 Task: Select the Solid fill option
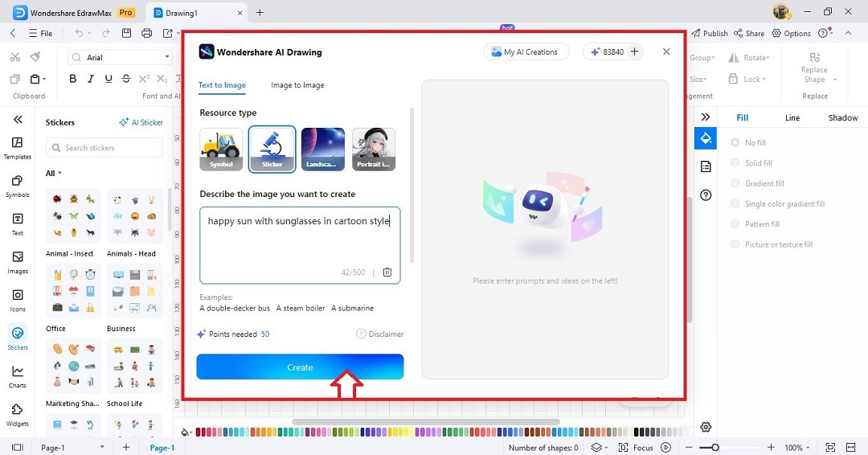[x=751, y=162]
